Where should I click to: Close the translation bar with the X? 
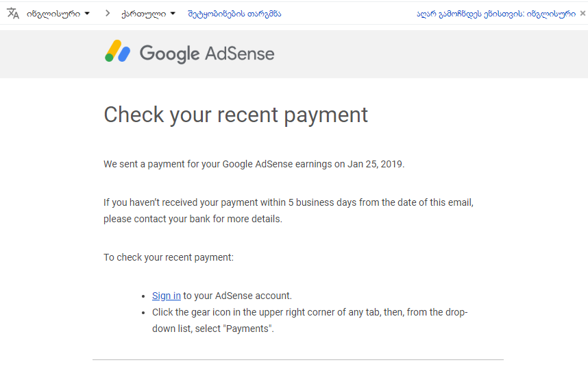click(583, 14)
